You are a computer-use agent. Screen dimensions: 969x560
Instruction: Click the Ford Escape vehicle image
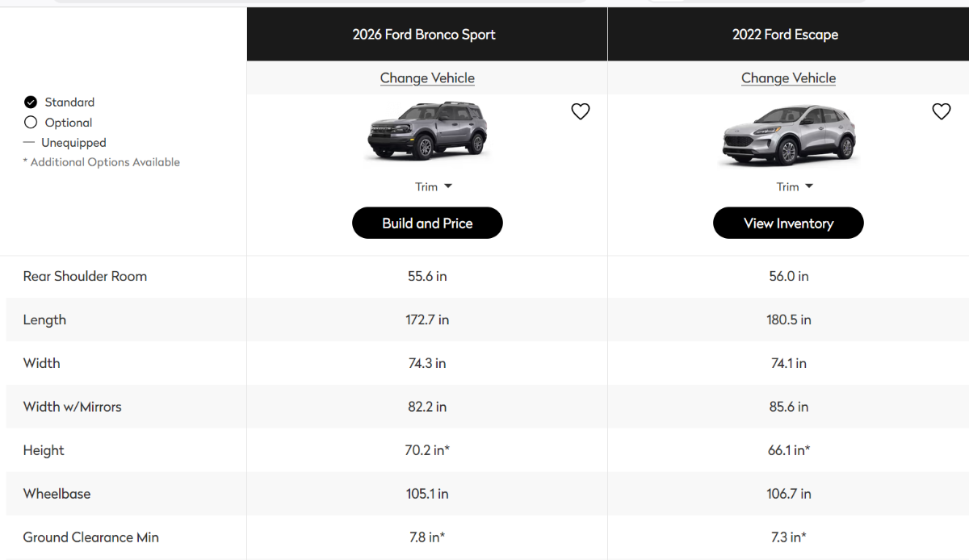(x=788, y=135)
